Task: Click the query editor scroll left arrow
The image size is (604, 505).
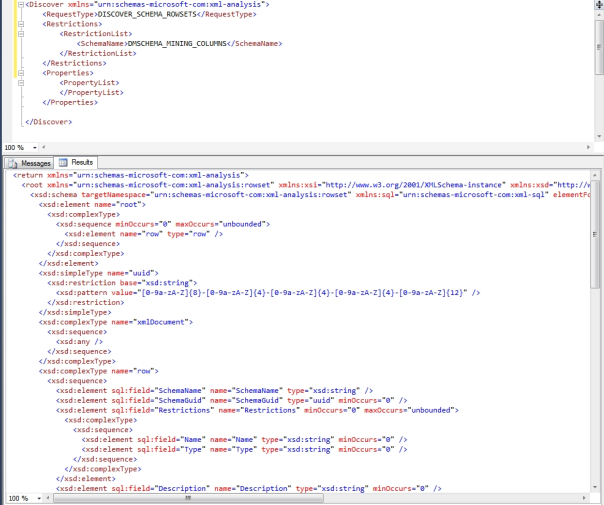Action: coord(44,147)
